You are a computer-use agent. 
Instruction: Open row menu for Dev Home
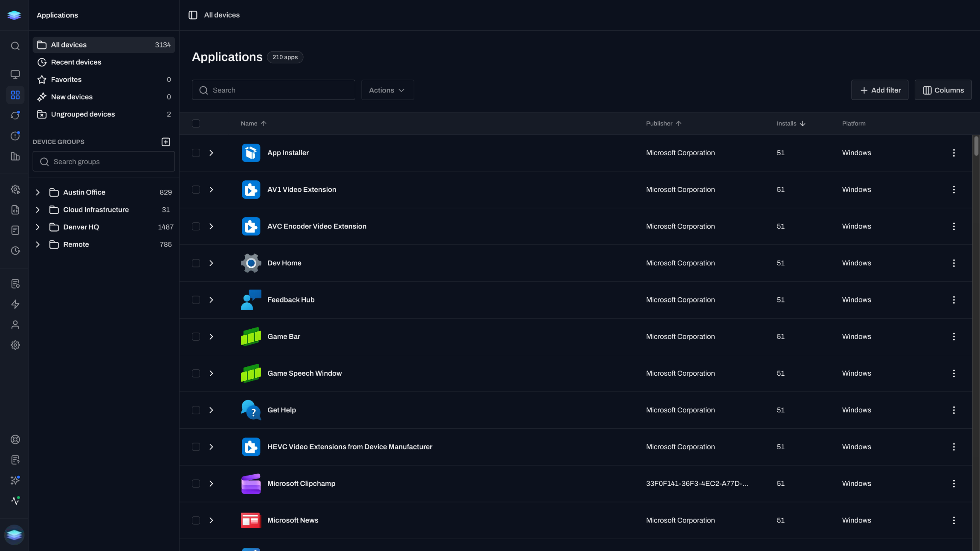[954, 263]
